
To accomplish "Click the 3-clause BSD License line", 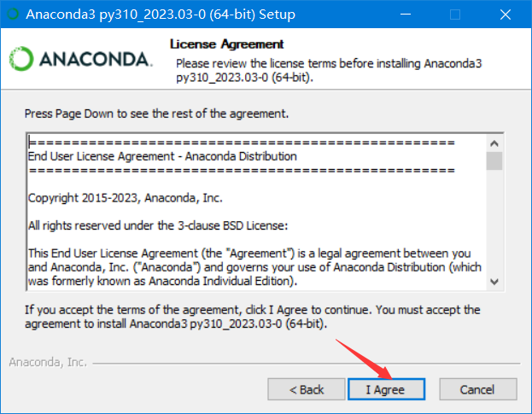I will (x=158, y=225).
